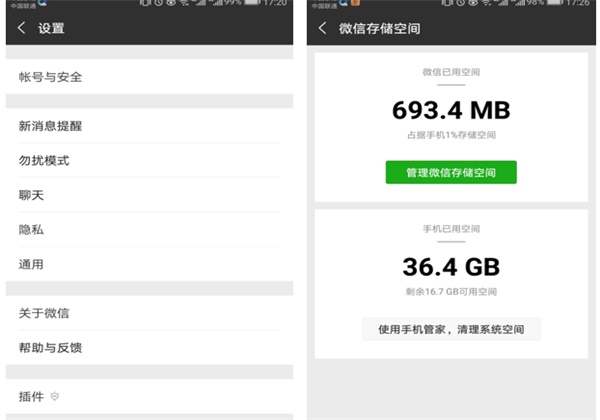Open the 插件 entry

[x=31, y=397]
